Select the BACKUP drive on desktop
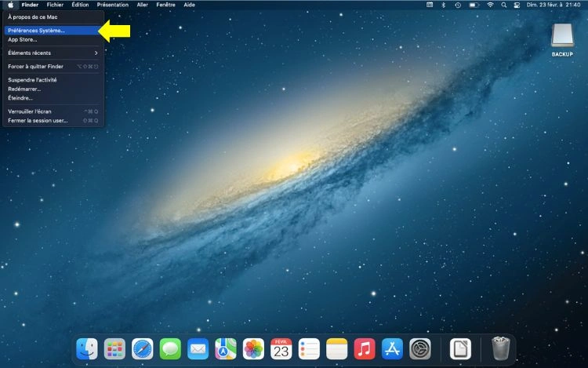Image resolution: width=588 pixels, height=368 pixels. click(x=562, y=39)
